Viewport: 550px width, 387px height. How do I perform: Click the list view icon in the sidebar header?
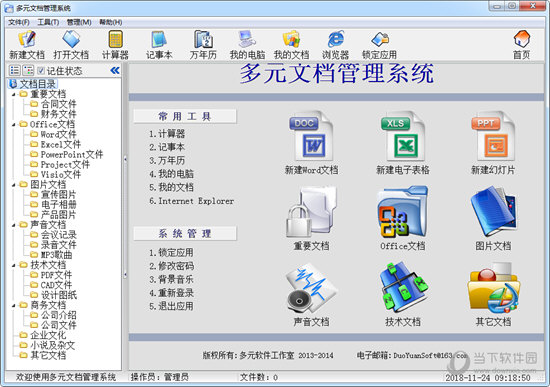(x=15, y=71)
